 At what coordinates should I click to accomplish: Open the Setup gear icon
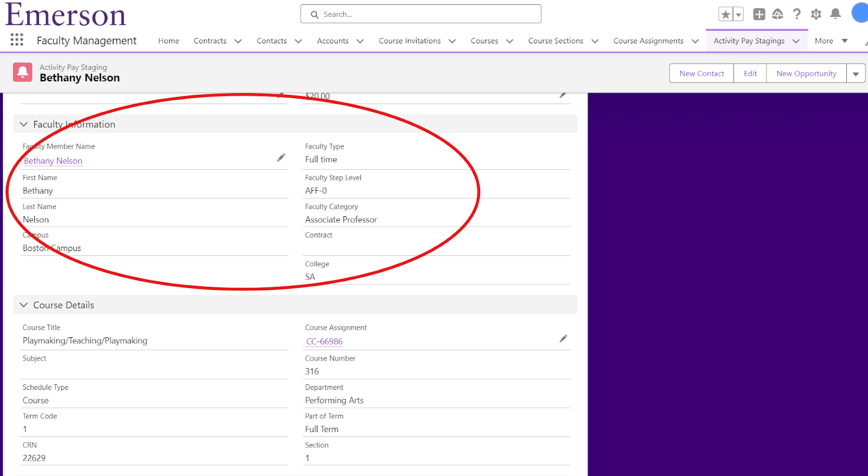click(816, 14)
